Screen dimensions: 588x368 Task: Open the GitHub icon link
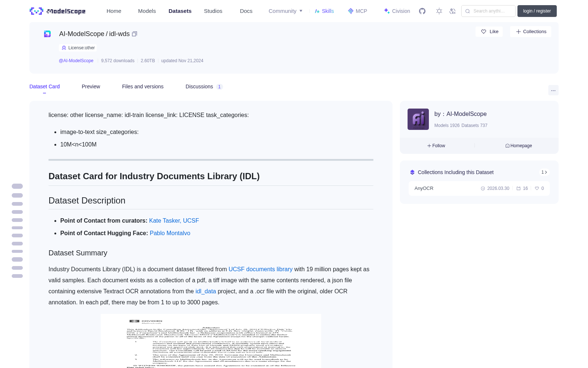[422, 11]
